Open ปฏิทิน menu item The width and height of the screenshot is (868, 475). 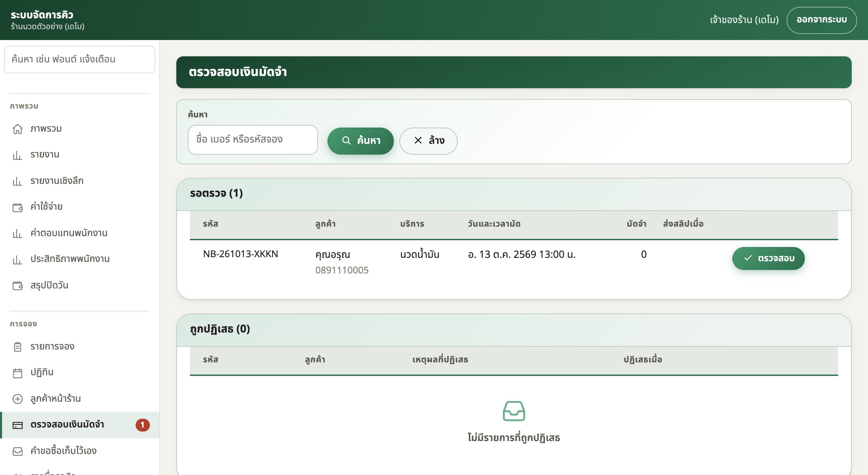pyautogui.click(x=80, y=373)
